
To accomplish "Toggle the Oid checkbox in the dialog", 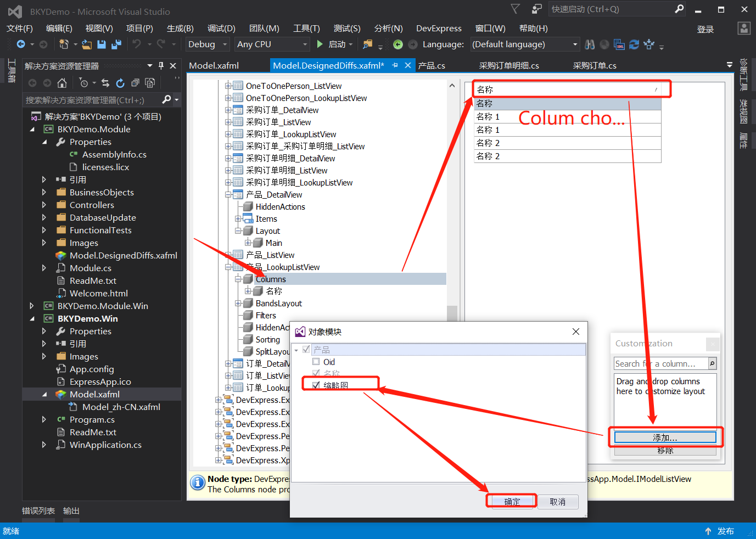I will tap(316, 362).
